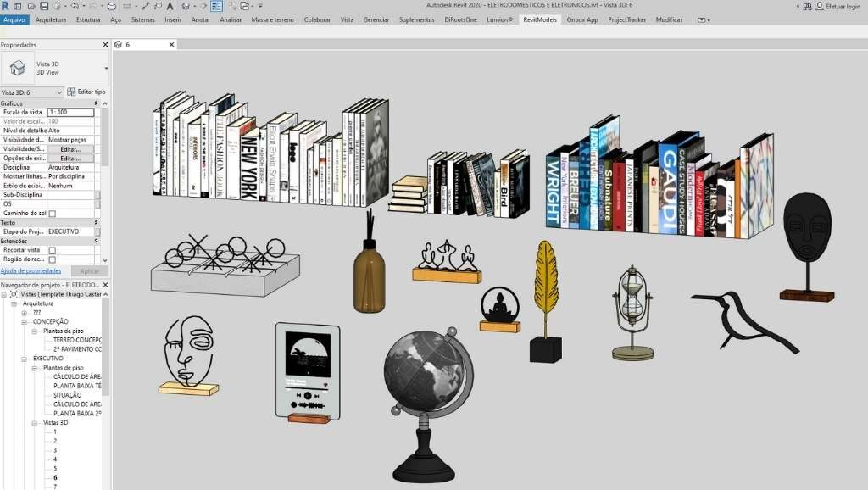This screenshot has width=868, height=490.
Task: Select the Text tool icon (letter A)
Action: (x=170, y=6)
